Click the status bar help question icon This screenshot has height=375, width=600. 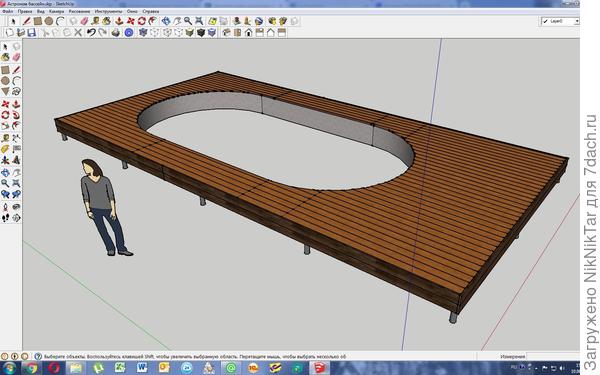38,356
